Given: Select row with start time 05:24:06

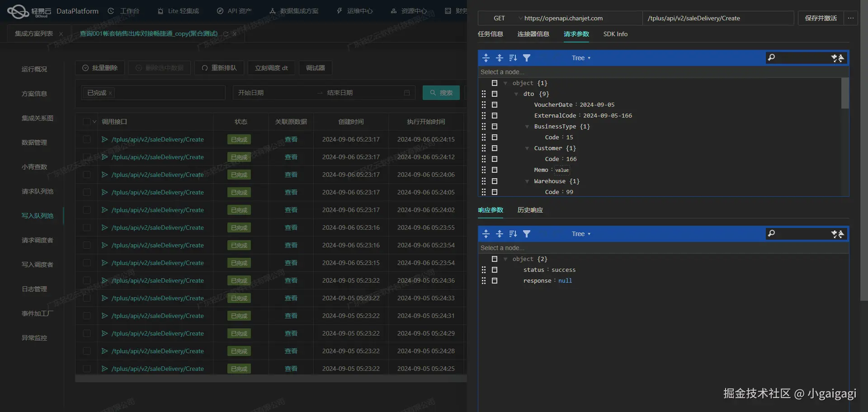Looking at the screenshot, I should [87, 175].
